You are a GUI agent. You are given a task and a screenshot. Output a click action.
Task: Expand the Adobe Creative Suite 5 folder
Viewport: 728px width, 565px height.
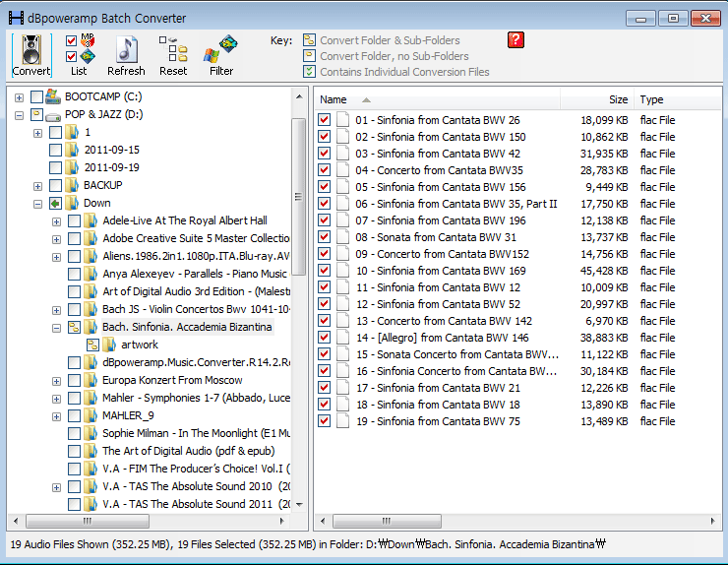tap(57, 239)
